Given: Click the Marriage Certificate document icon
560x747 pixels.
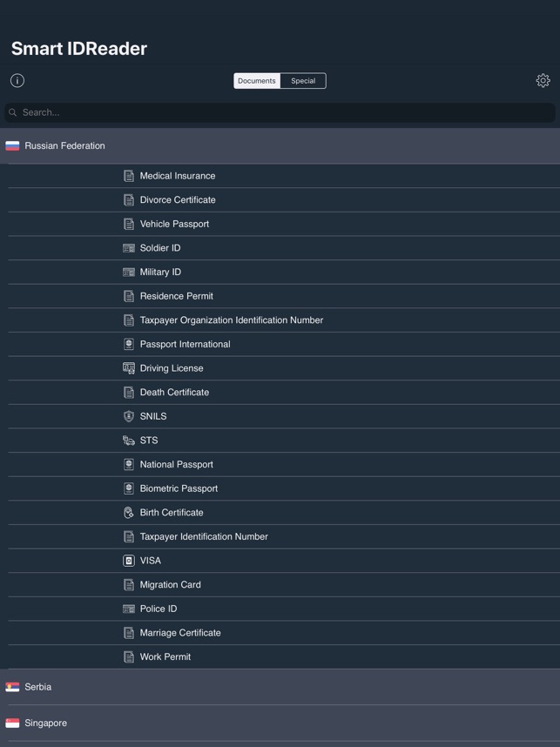Looking at the screenshot, I should pyautogui.click(x=129, y=633).
